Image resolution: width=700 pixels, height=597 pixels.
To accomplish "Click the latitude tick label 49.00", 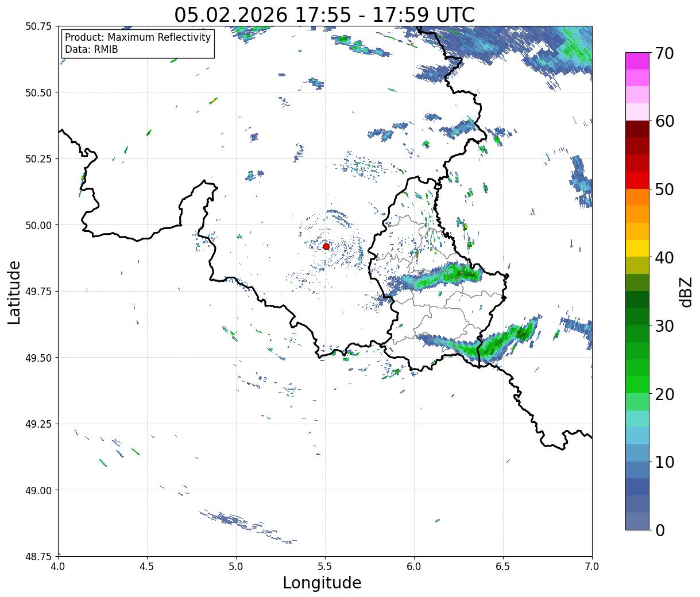I will (x=39, y=490).
